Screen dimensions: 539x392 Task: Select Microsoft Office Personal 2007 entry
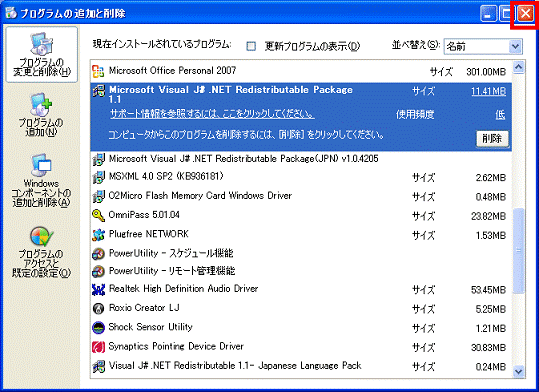301,71
